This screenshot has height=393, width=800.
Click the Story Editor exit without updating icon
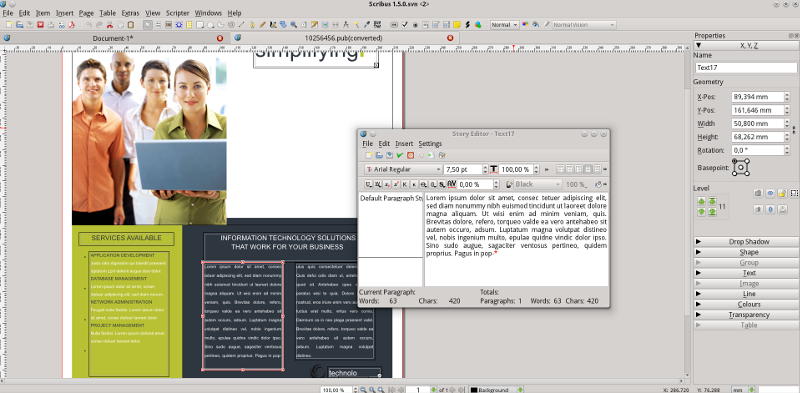pyautogui.click(x=411, y=155)
